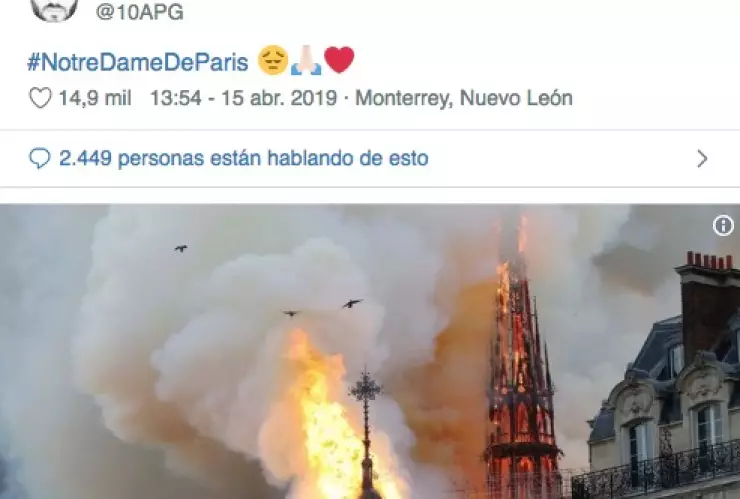The height and width of the screenshot is (499, 740).
Task: Click the speech bubble reply icon
Action: pos(39,158)
